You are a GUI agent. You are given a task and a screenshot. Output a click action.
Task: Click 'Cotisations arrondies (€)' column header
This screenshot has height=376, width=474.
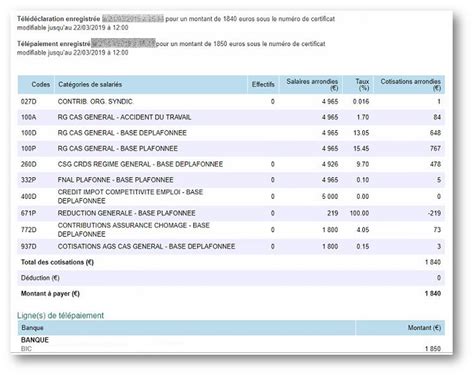pyautogui.click(x=409, y=84)
